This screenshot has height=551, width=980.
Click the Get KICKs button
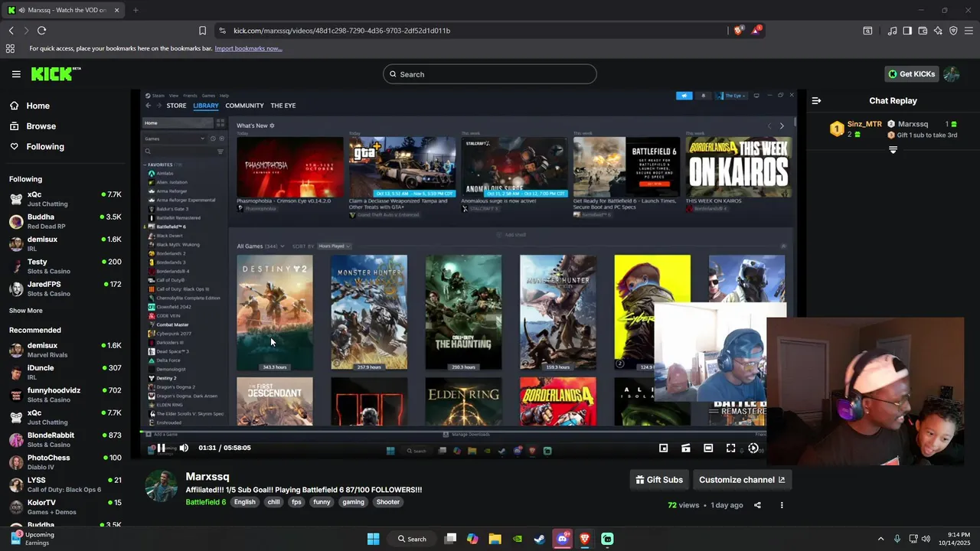911,74
